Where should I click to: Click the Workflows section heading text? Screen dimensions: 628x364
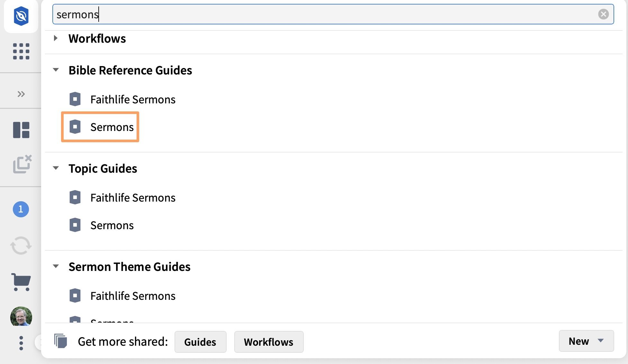[x=97, y=39]
